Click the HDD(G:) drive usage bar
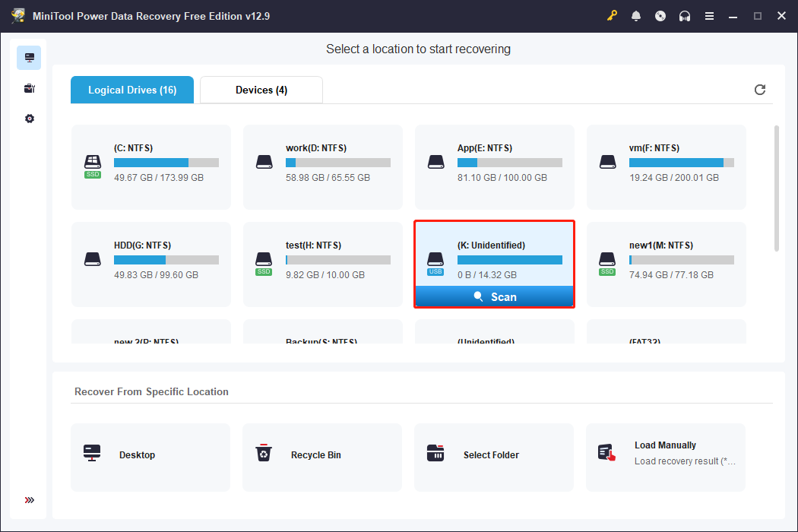Viewport: 798px width, 532px height. point(166,260)
